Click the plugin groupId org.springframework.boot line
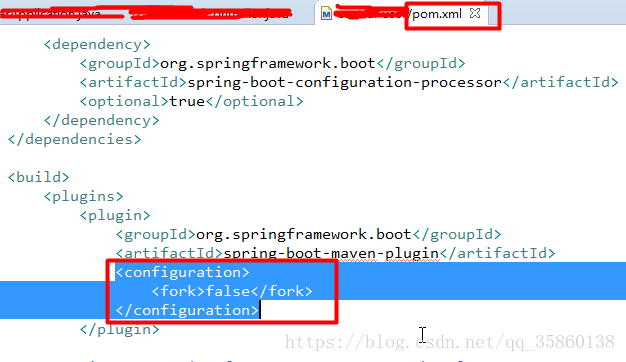Screen dimensions: 626x362 coord(308,234)
